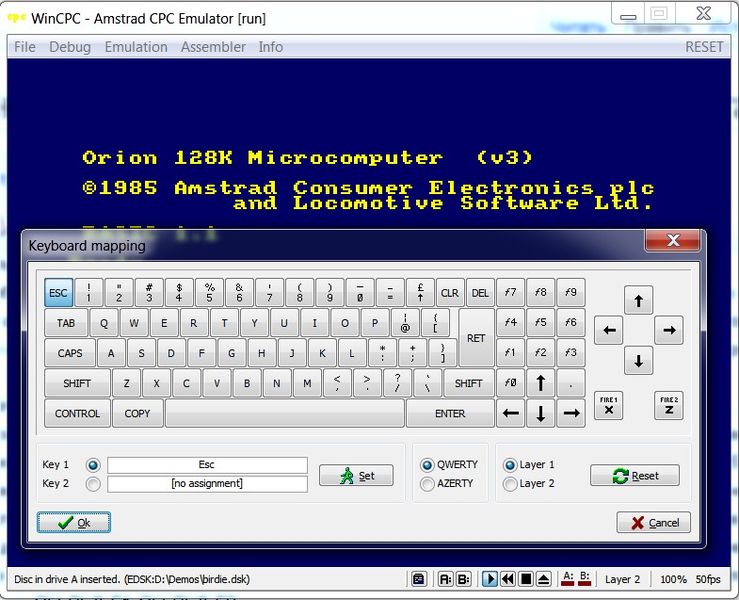Screen dimensions: 739x600
Task: Click the red B: drive activity indicator
Action: pyautogui.click(x=584, y=579)
